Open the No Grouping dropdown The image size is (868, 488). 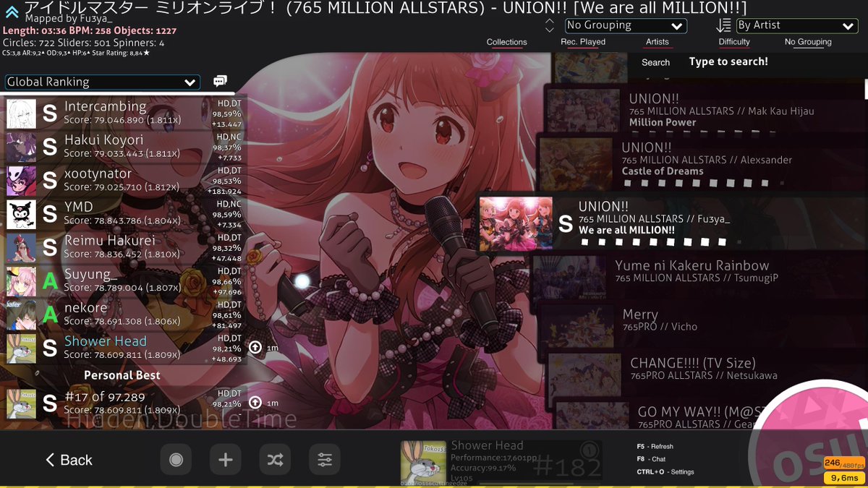click(626, 25)
